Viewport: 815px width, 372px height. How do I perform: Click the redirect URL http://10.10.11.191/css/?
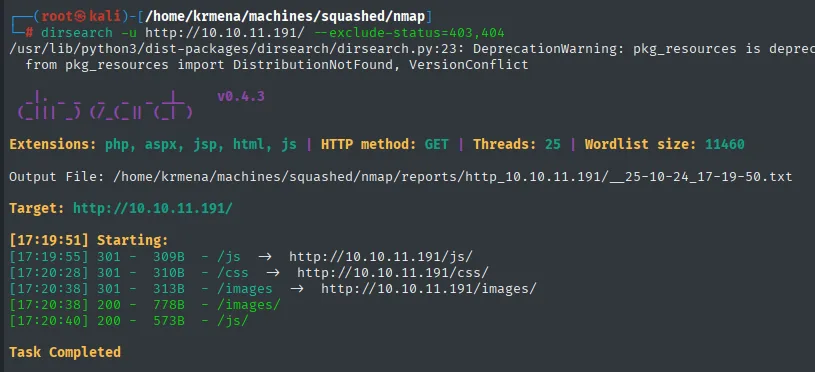393,273
